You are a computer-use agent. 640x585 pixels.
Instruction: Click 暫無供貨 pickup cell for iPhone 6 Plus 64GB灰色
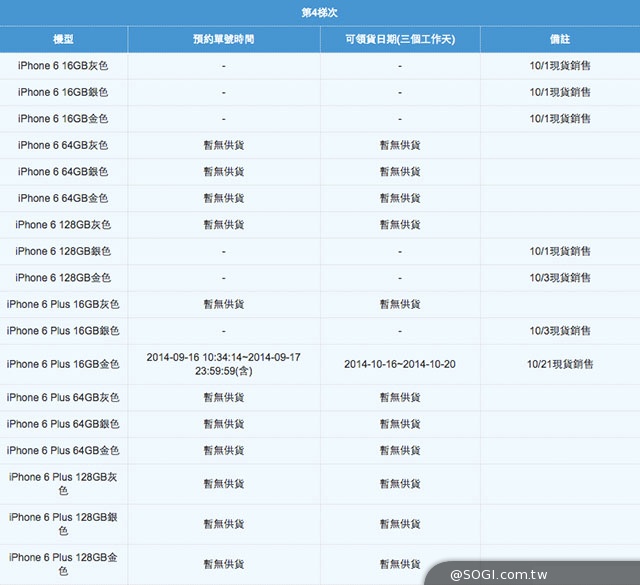(400, 398)
